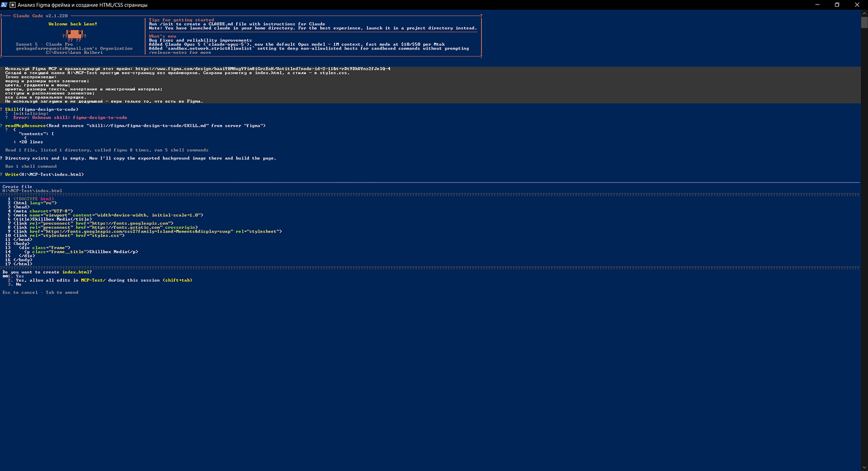The height and width of the screenshot is (471, 868).
Task: Minimize the terminal window
Action: (x=817, y=5)
